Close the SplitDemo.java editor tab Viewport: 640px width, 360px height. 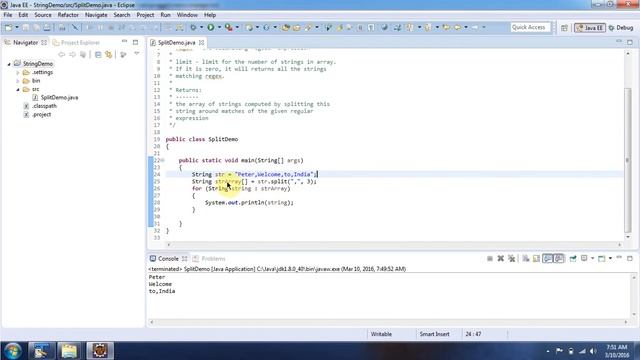point(202,42)
